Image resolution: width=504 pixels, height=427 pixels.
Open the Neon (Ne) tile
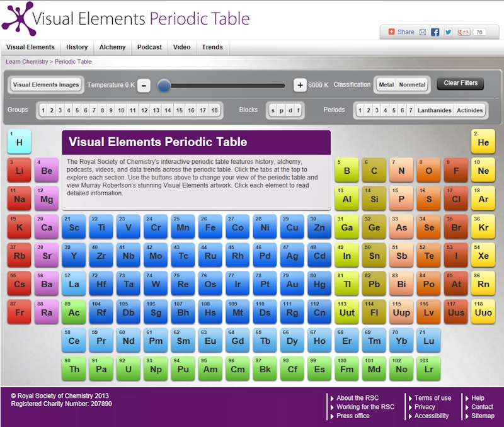(483, 170)
